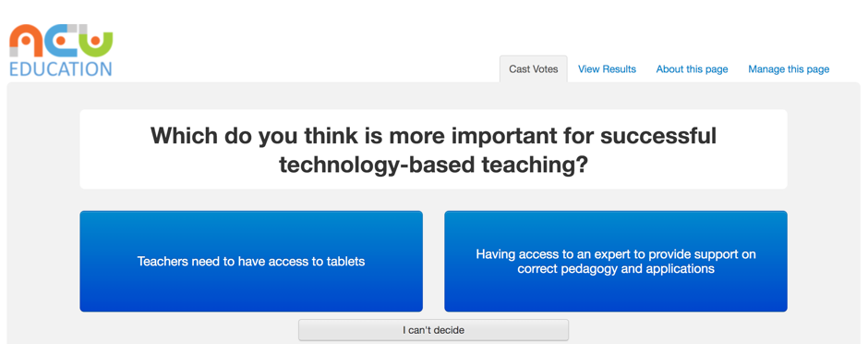Select the 'correct pedagogy and applications' label text
Viewport: 868px width, 344px height.
pos(616,269)
